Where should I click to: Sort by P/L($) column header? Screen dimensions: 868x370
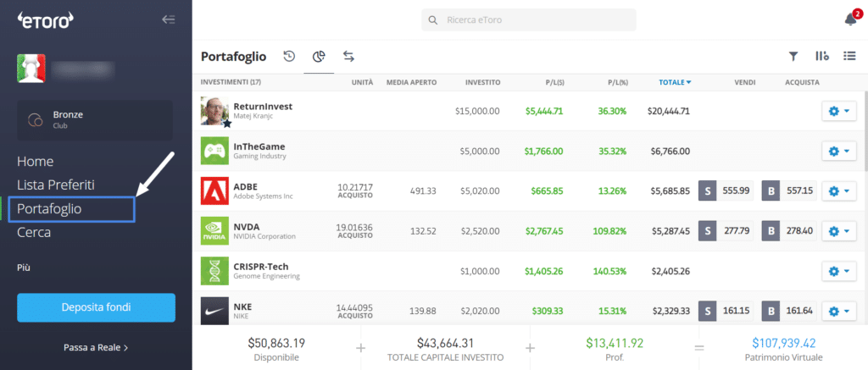(x=554, y=82)
